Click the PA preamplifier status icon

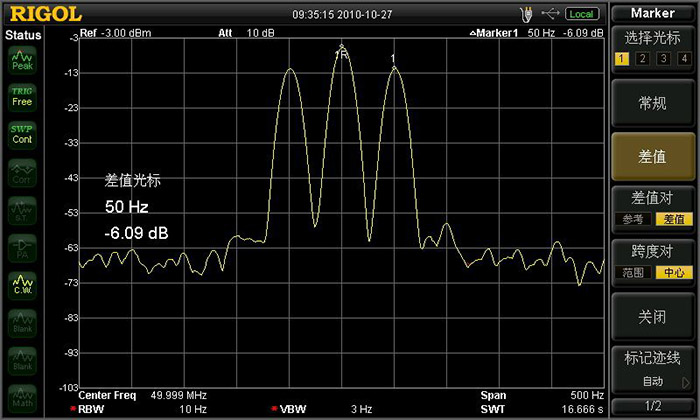(22, 250)
